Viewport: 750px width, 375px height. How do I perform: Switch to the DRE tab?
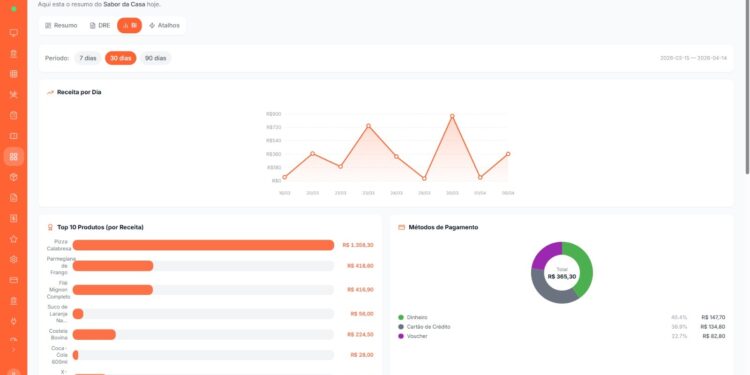[100, 25]
